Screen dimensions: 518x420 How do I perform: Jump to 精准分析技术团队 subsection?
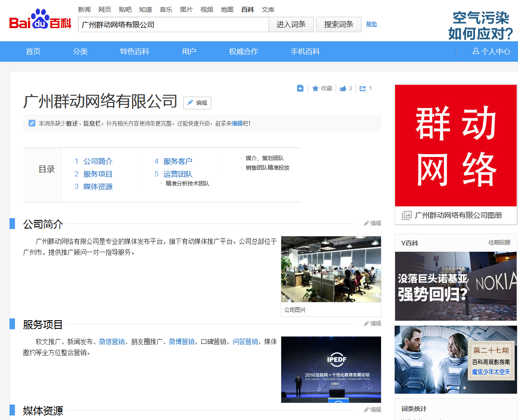[187, 183]
